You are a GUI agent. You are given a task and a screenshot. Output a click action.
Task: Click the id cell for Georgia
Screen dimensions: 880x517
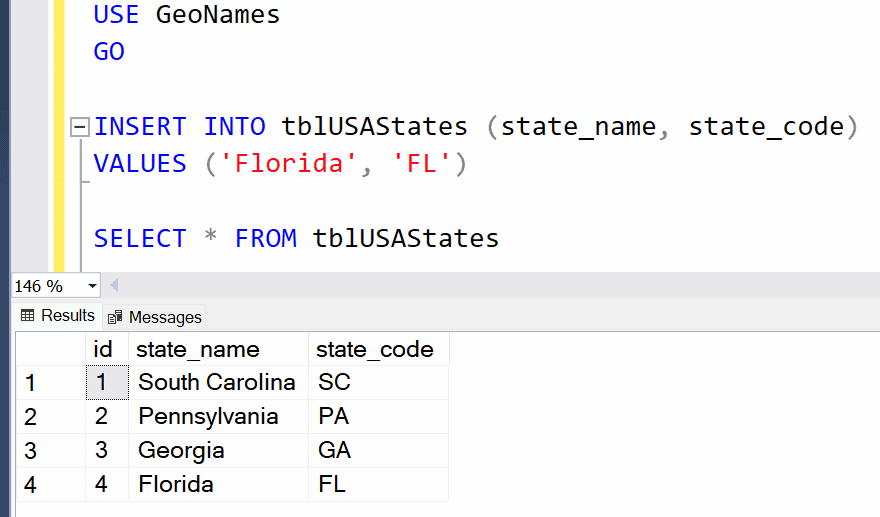pyautogui.click(x=107, y=451)
